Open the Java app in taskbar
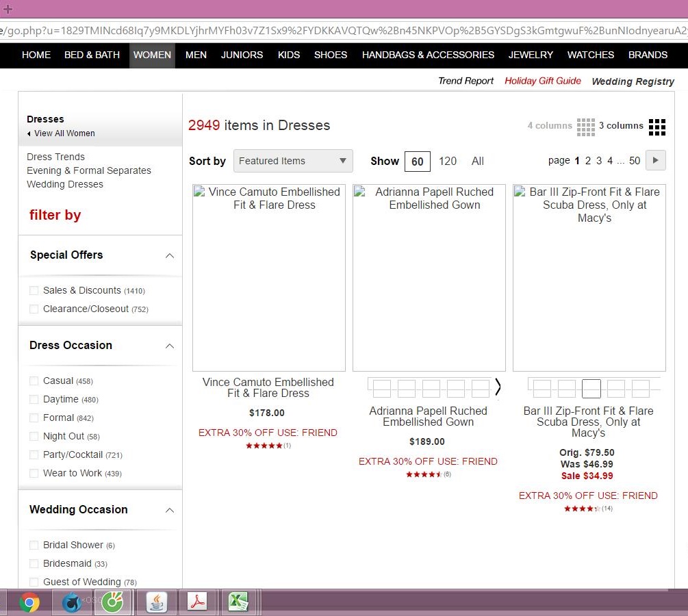 pos(157,602)
